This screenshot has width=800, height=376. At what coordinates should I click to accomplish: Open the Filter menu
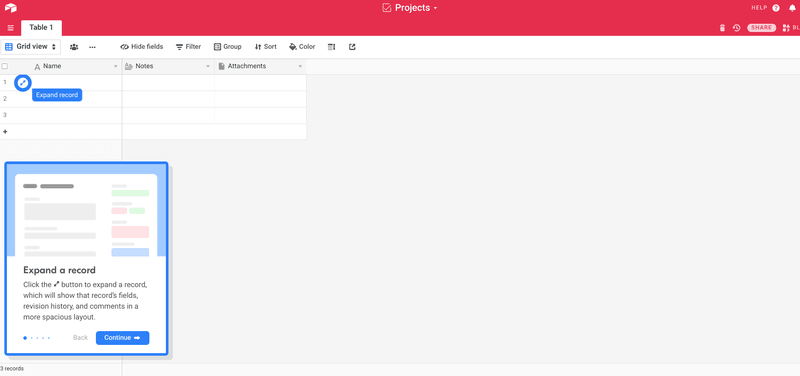[188, 47]
